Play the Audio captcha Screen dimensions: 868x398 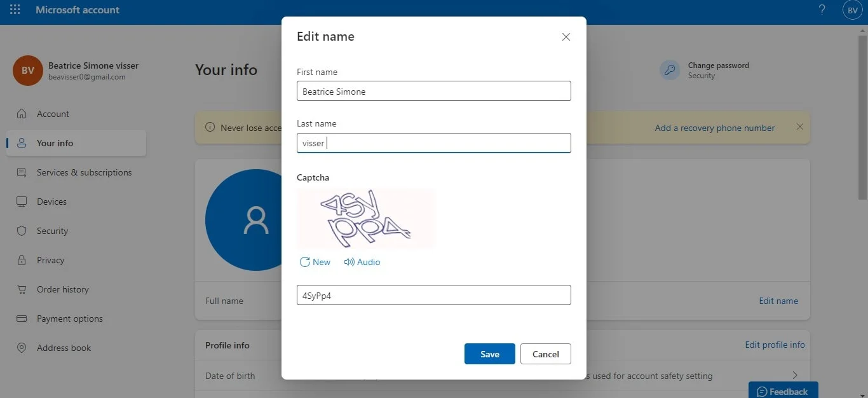[362, 262]
